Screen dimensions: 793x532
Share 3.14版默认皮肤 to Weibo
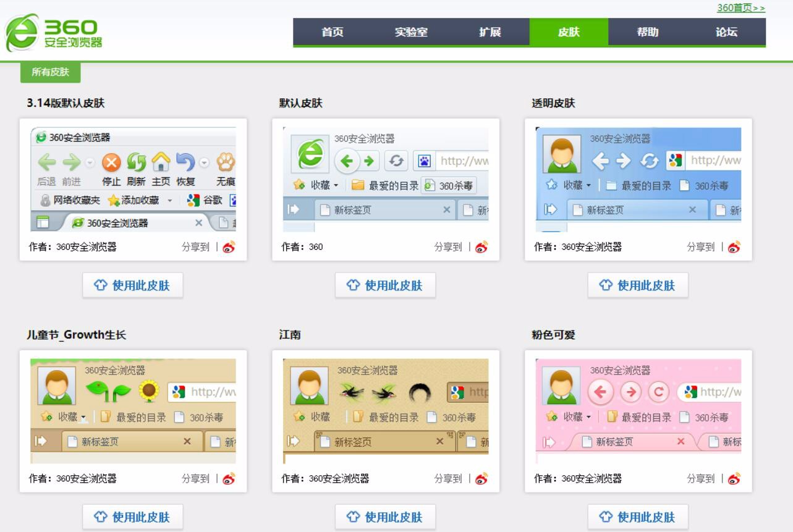point(229,247)
